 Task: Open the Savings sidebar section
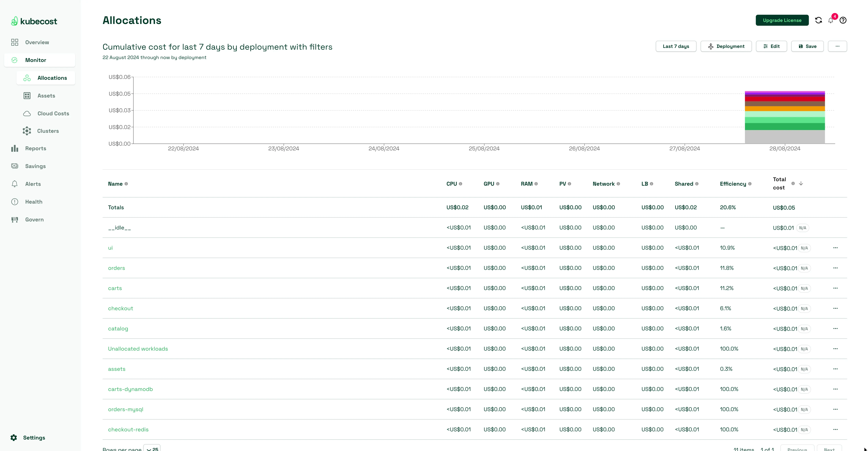point(35,166)
